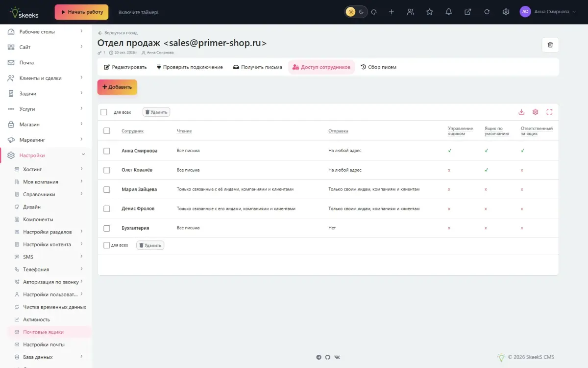The height and width of the screenshot is (368, 588).
Task: Collapse Настройки sidebar menu
Action: pyautogui.click(x=46, y=156)
